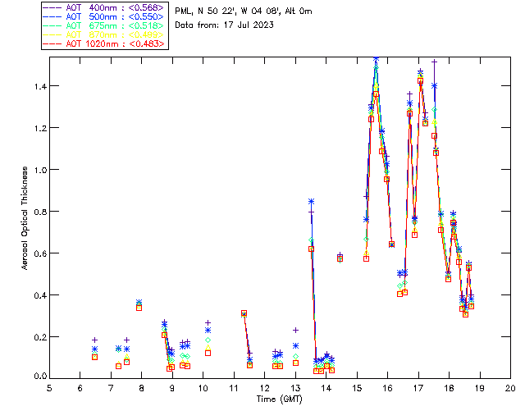Viewport: 525px width, 420px height.
Task: Click the 13 hour x-axis tick label
Action: click(x=295, y=389)
